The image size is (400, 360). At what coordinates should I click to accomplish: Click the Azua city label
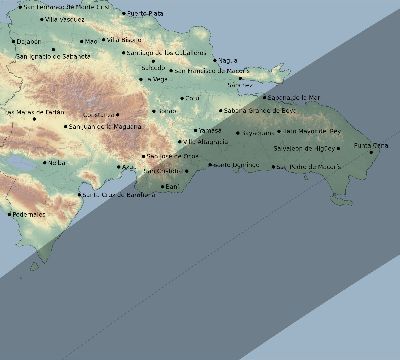(129, 167)
